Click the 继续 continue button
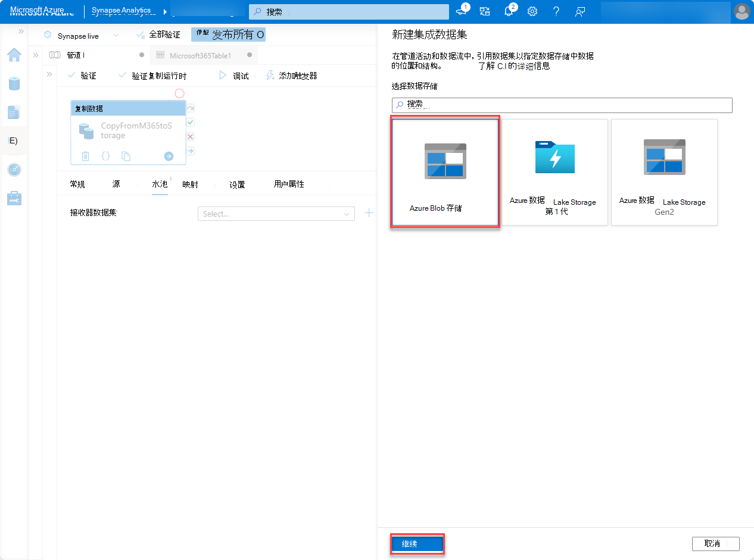 click(x=417, y=544)
